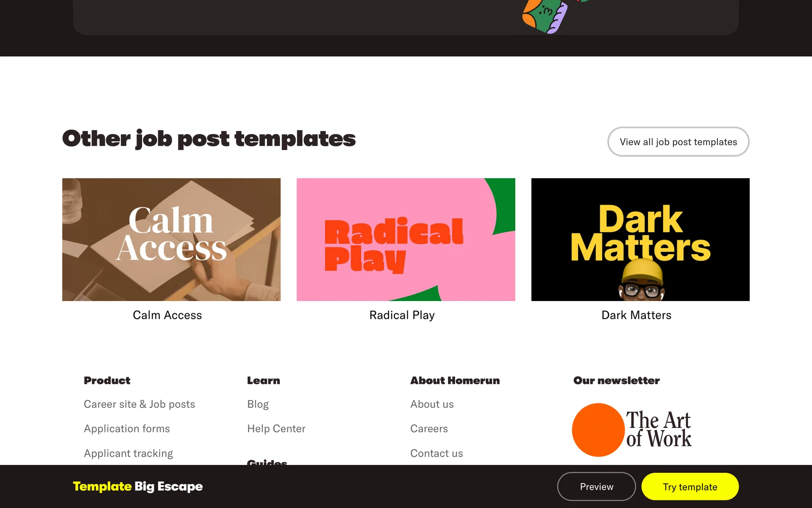
Task: Open the Applicant tracking footer link
Action: coord(128,453)
